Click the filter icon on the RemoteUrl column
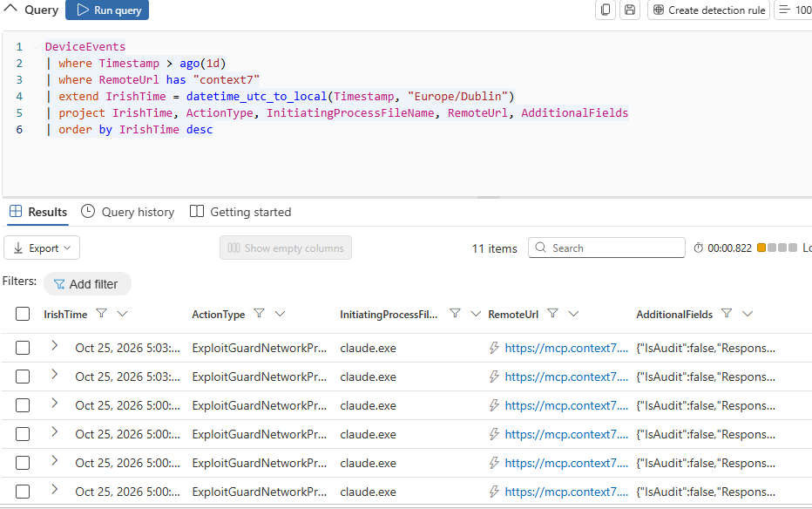 tap(553, 313)
